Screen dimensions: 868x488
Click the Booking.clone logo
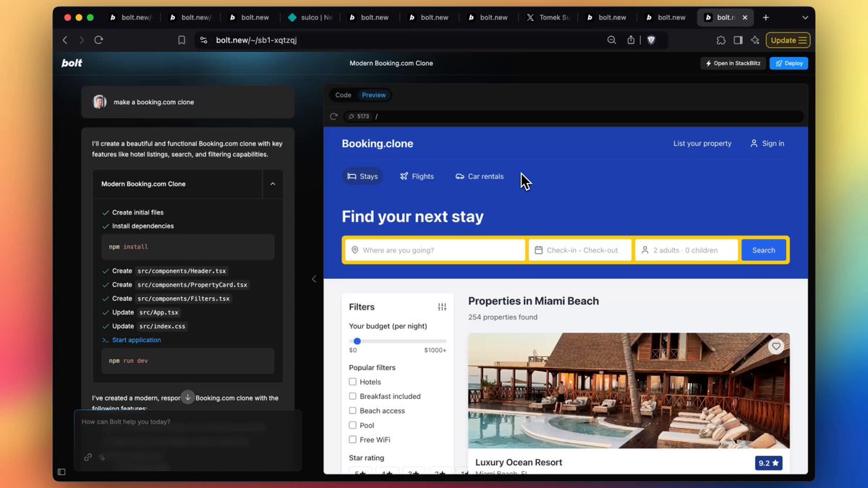tap(378, 143)
